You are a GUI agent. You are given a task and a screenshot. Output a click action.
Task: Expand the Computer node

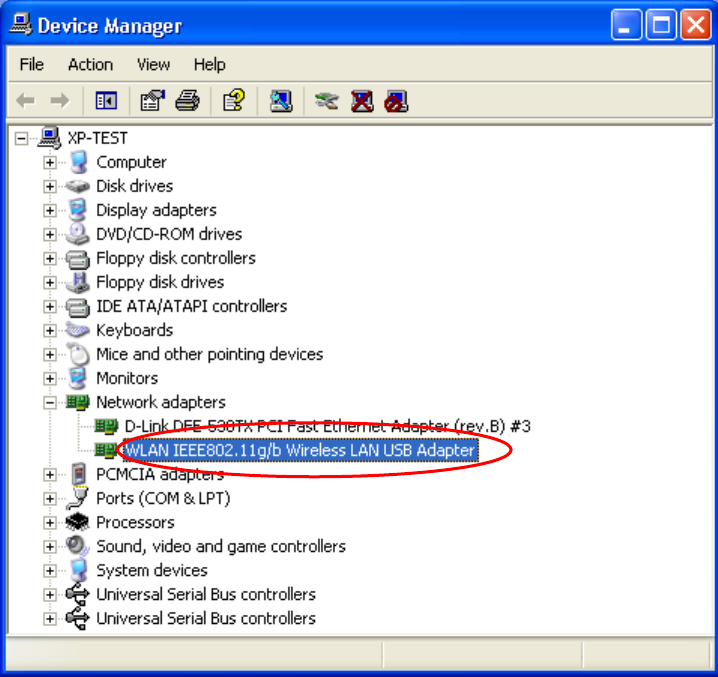(x=49, y=162)
